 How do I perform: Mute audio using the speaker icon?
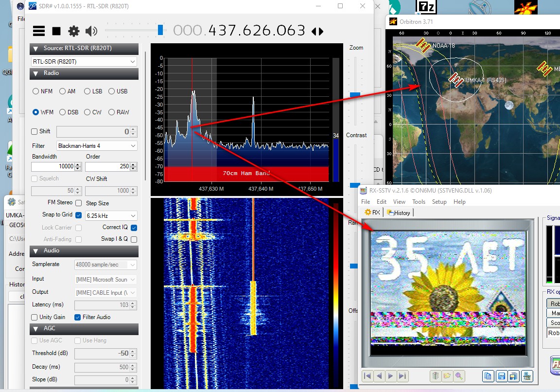[91, 31]
